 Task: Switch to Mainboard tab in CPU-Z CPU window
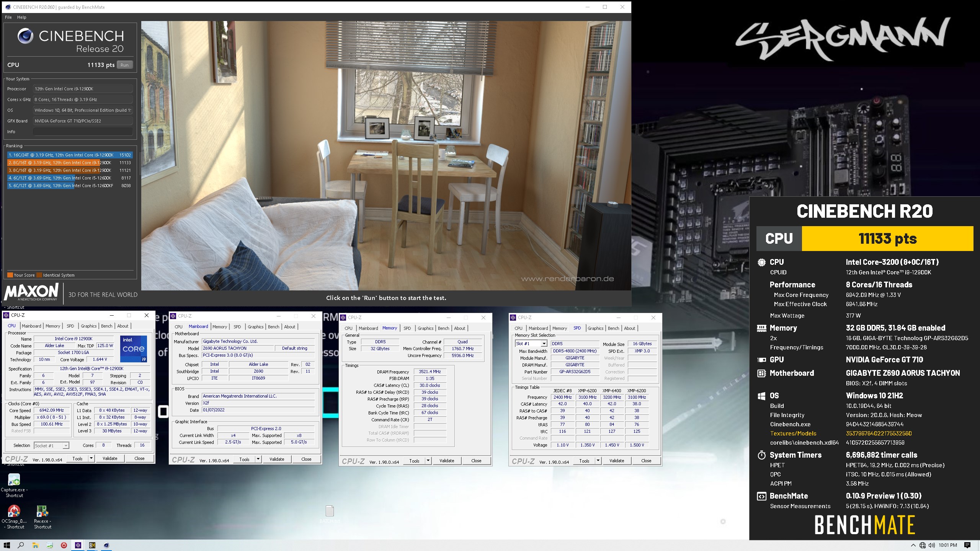click(31, 326)
